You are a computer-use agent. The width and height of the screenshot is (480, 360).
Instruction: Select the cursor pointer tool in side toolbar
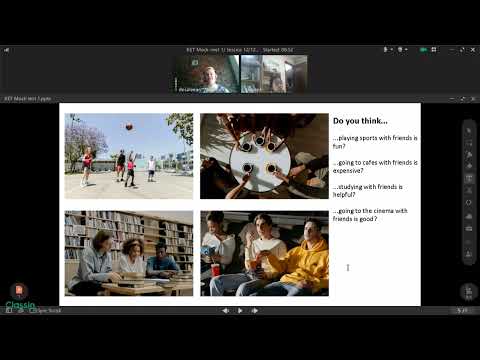pyautogui.click(x=469, y=131)
